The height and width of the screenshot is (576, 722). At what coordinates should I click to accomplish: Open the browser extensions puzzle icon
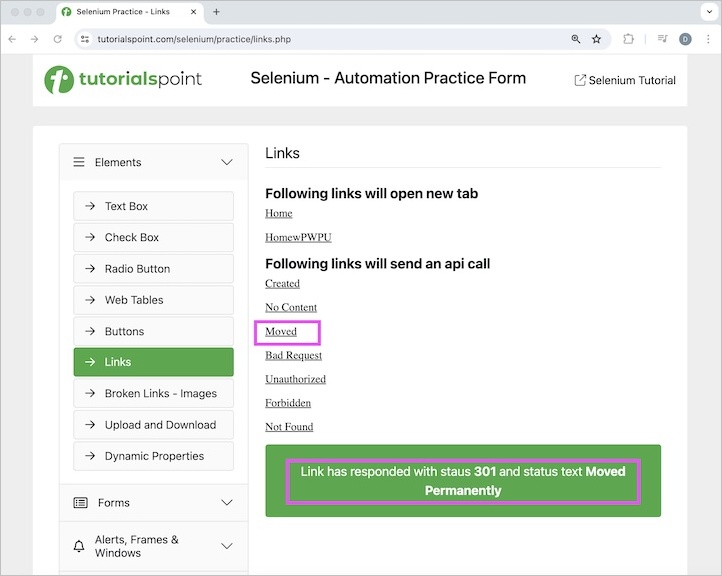(x=629, y=39)
